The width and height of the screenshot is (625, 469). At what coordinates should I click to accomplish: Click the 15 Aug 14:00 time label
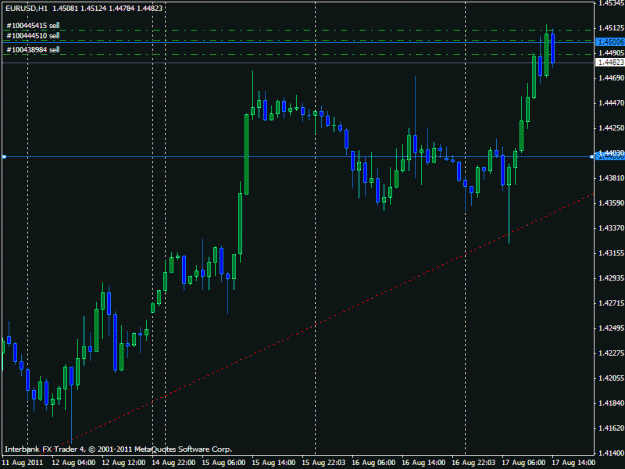[x=273, y=462]
